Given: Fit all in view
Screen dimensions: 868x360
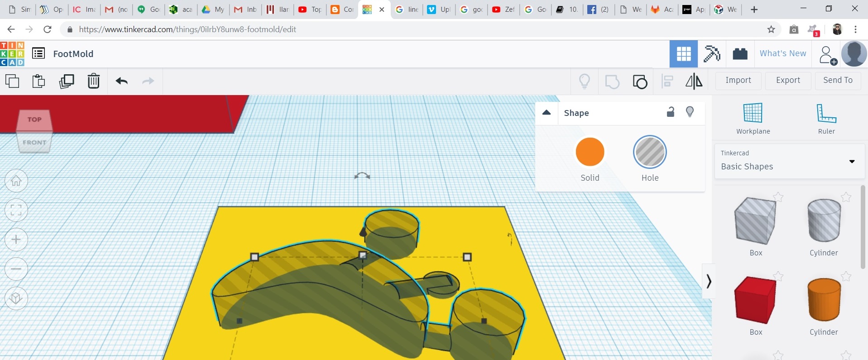Looking at the screenshot, I should click(16, 210).
